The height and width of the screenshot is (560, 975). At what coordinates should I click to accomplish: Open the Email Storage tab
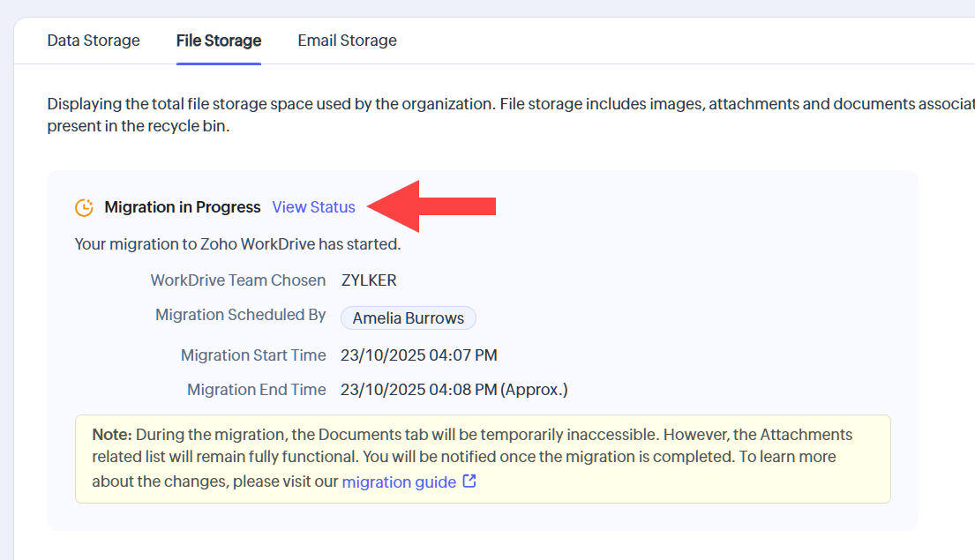[347, 41]
